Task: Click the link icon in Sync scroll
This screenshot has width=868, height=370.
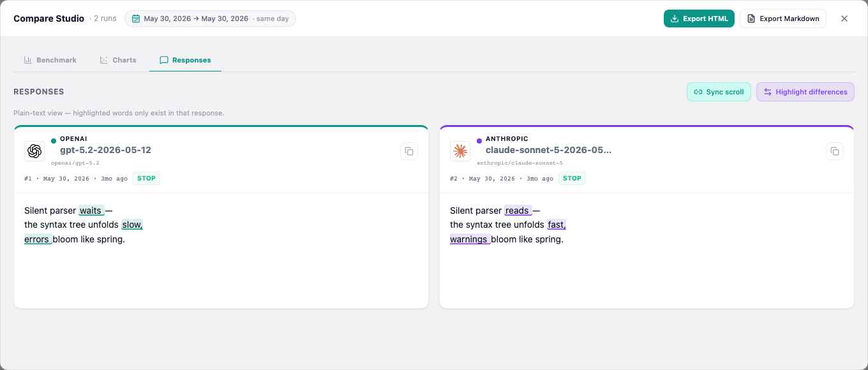Action: pos(698,92)
